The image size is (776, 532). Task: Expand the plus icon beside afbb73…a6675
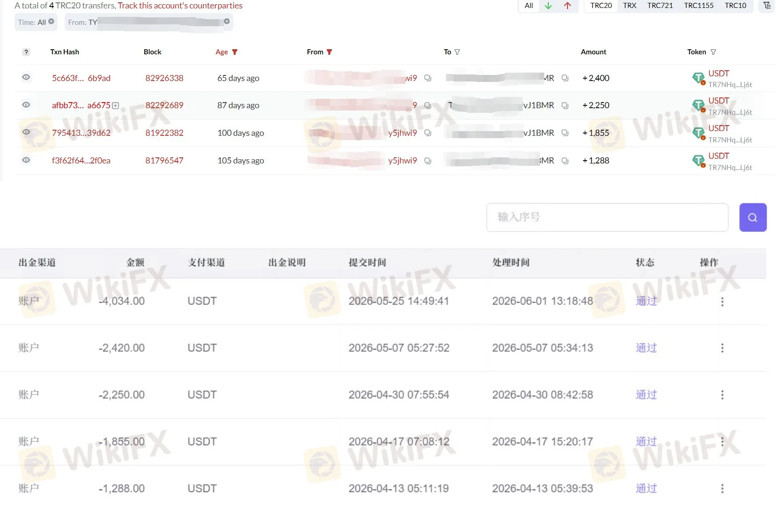point(115,105)
